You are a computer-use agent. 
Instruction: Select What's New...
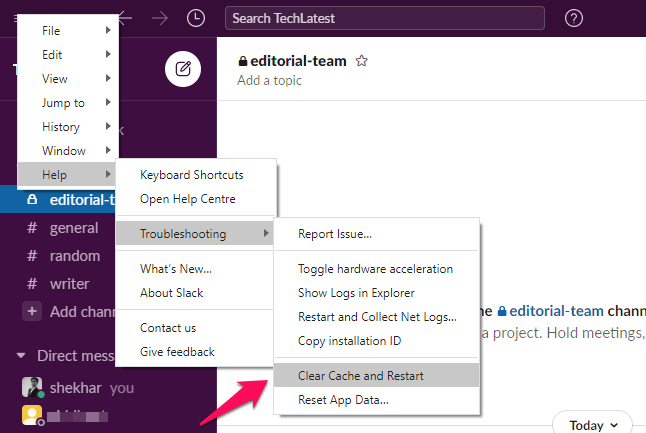[x=195, y=269]
